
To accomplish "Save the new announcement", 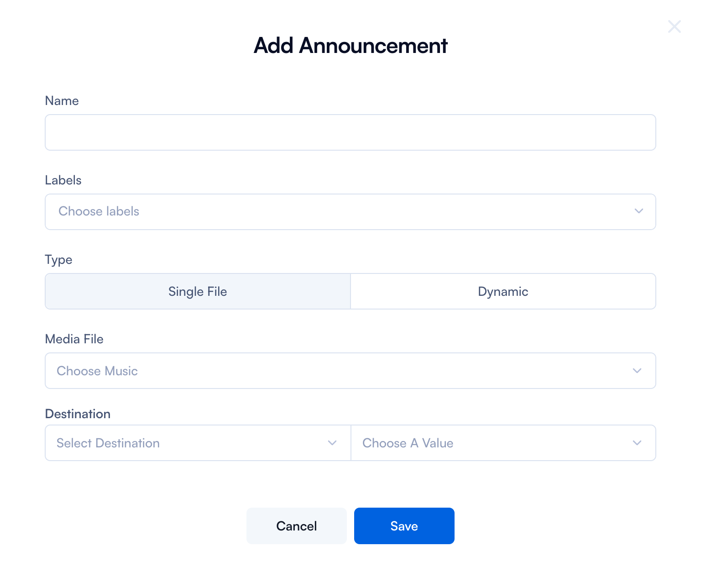I will point(404,526).
